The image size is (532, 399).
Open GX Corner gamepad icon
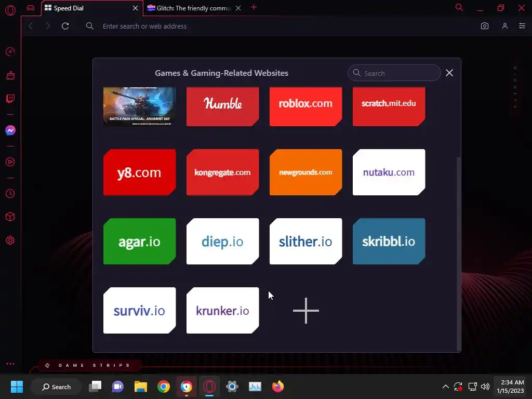31,8
